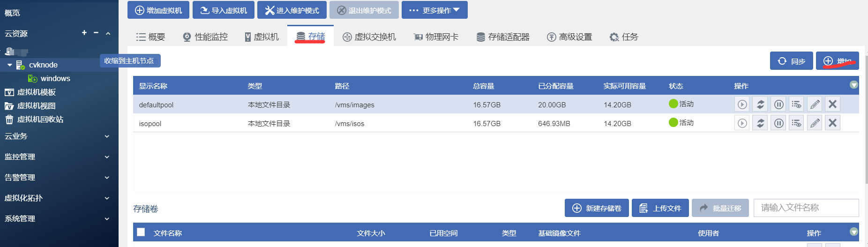Click the 上传文件 upload file button
This screenshot has width=868, height=247.
coord(660,208)
